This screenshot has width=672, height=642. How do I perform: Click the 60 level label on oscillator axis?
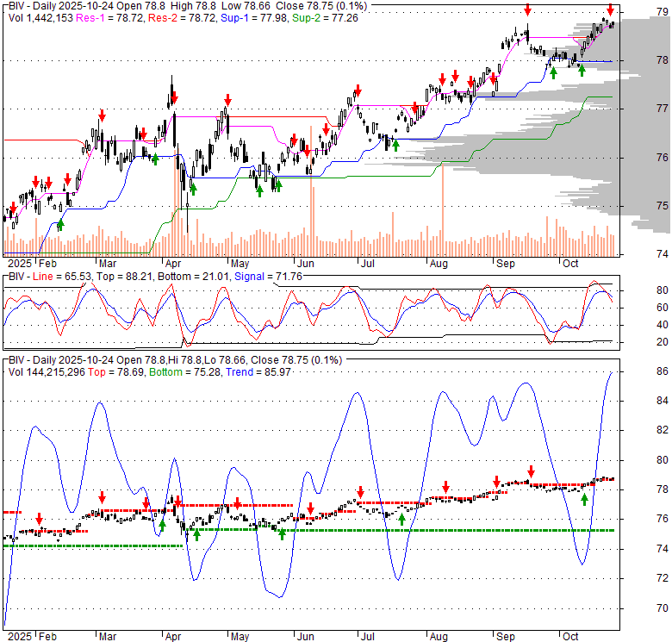[663, 308]
